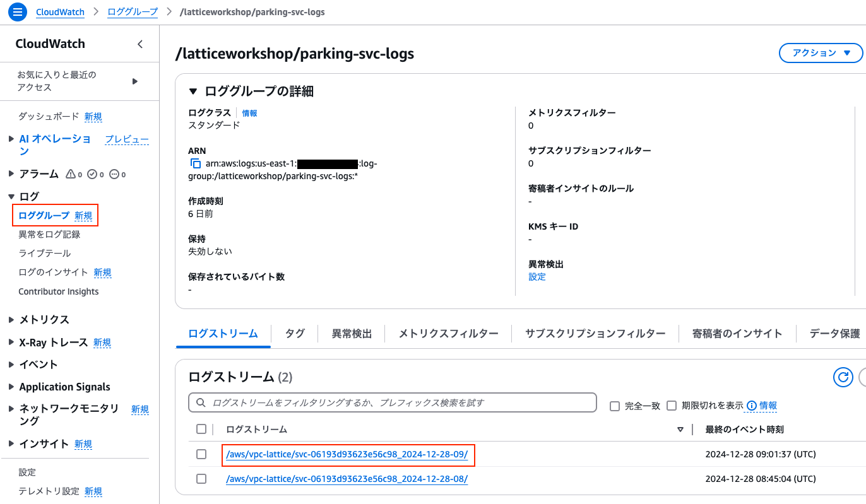Click the alarm warning triangle icon
866x504 pixels.
point(71,174)
